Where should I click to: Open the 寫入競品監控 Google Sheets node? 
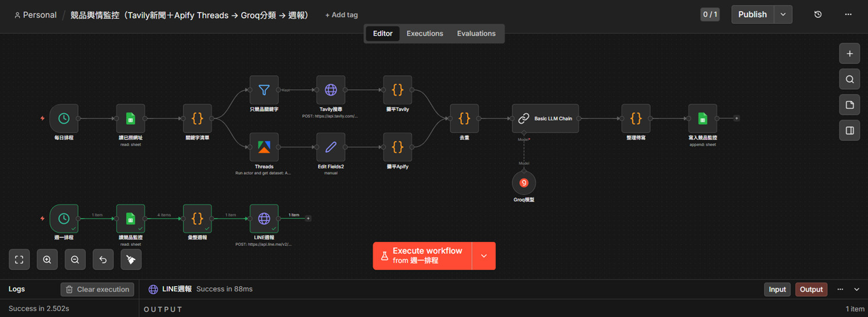(x=703, y=118)
